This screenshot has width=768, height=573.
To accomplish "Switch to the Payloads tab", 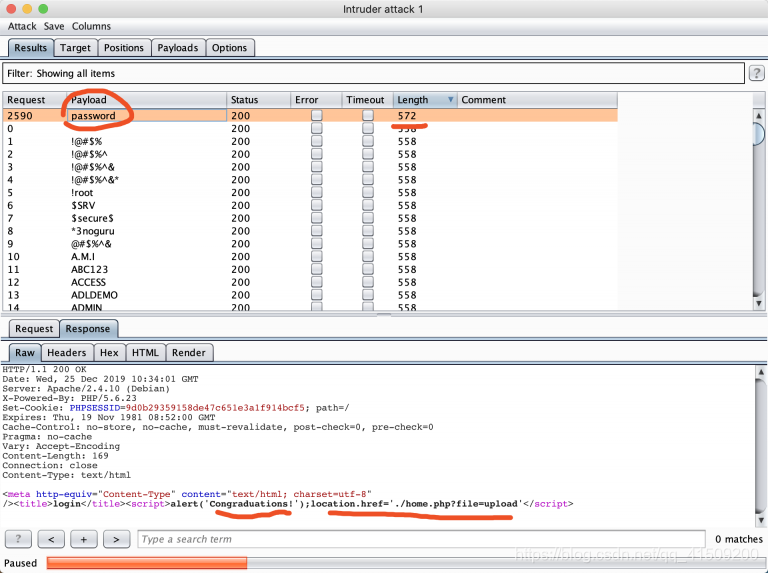I will pyautogui.click(x=178, y=48).
